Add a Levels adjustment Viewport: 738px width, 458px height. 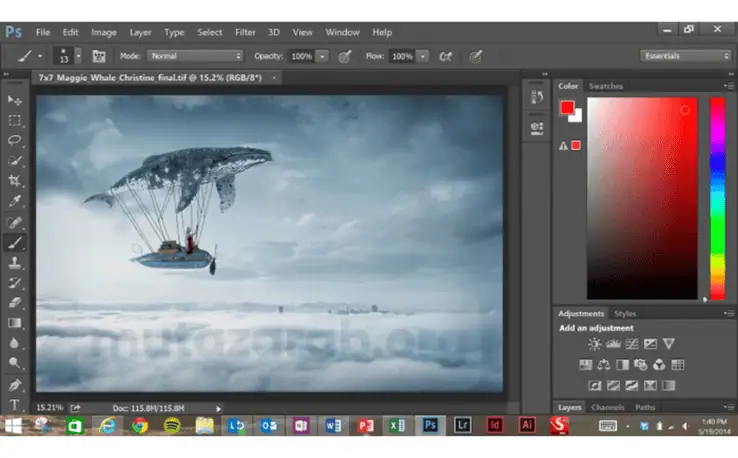613,344
